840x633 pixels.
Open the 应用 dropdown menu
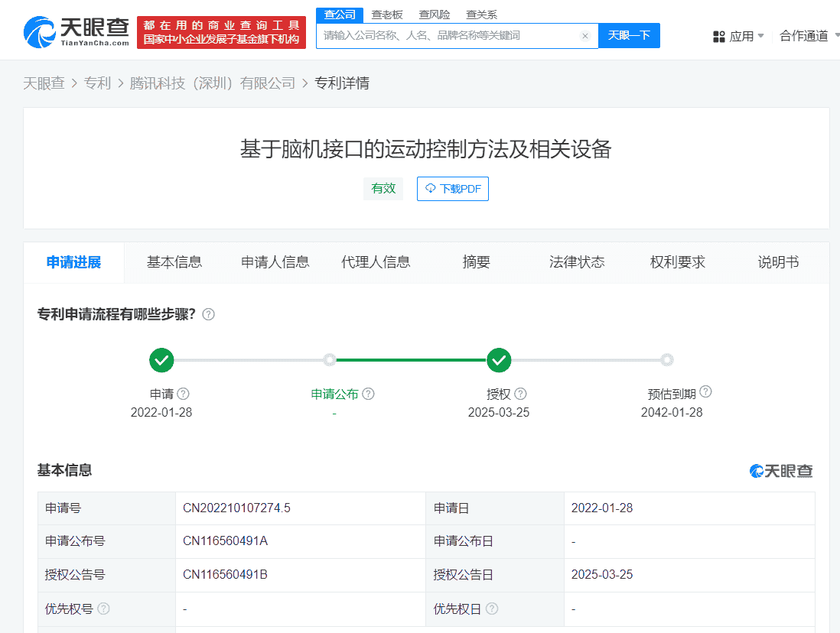(x=738, y=36)
